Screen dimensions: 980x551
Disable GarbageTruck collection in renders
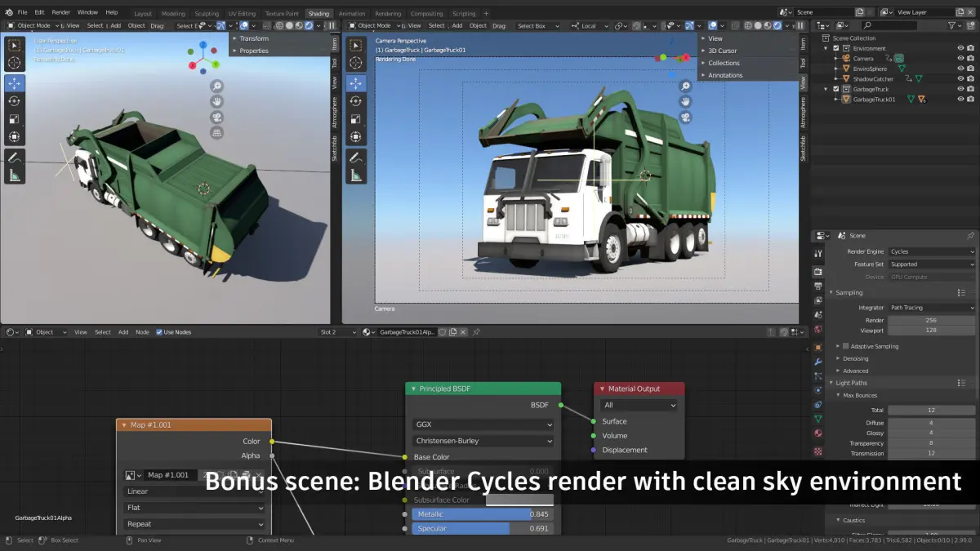pos(970,89)
